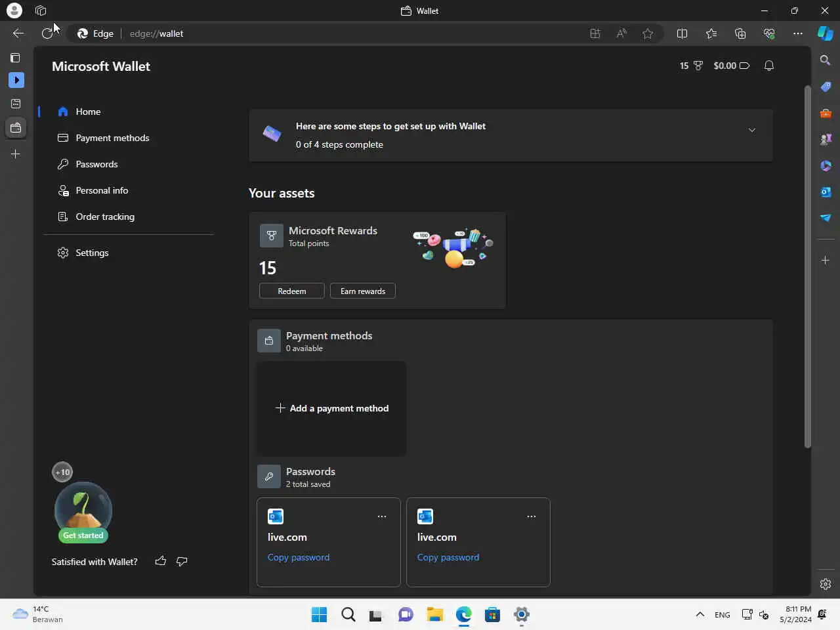Open the Copilot icon

tap(826, 33)
